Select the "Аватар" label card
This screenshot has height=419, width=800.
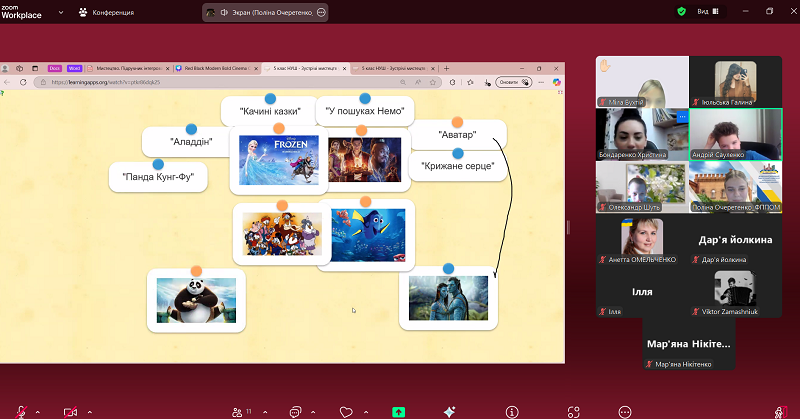point(458,135)
